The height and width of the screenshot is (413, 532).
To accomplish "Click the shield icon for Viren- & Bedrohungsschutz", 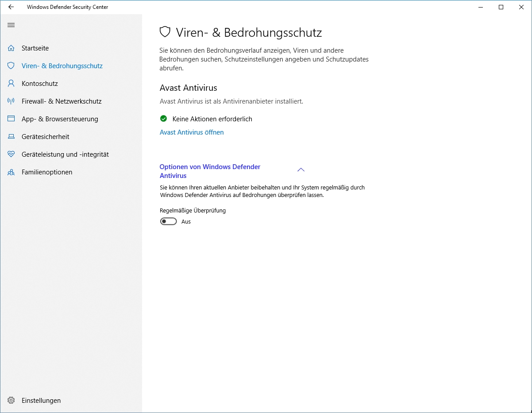I will pyautogui.click(x=11, y=66).
